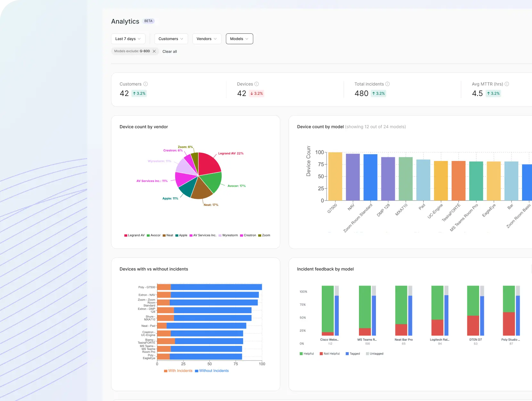
Task: Toggle Zoom in the pie chart legend
Action: (264, 235)
